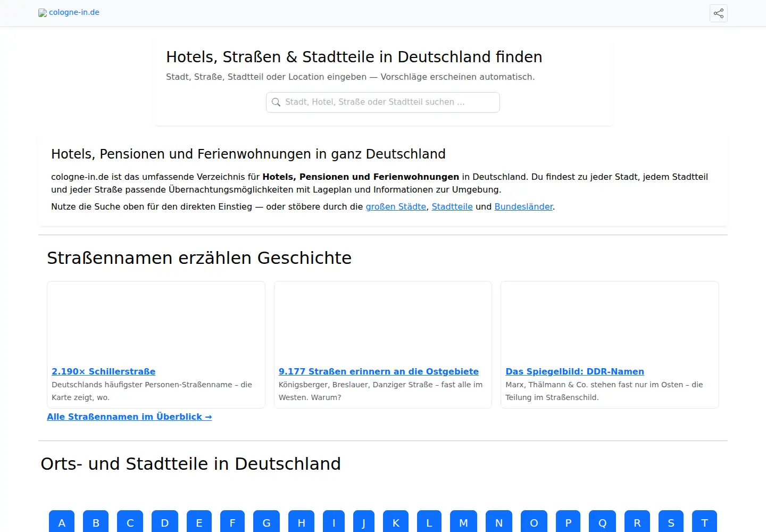The image size is (766, 532).
Task: Jump to letter F districts
Action: click(232, 522)
